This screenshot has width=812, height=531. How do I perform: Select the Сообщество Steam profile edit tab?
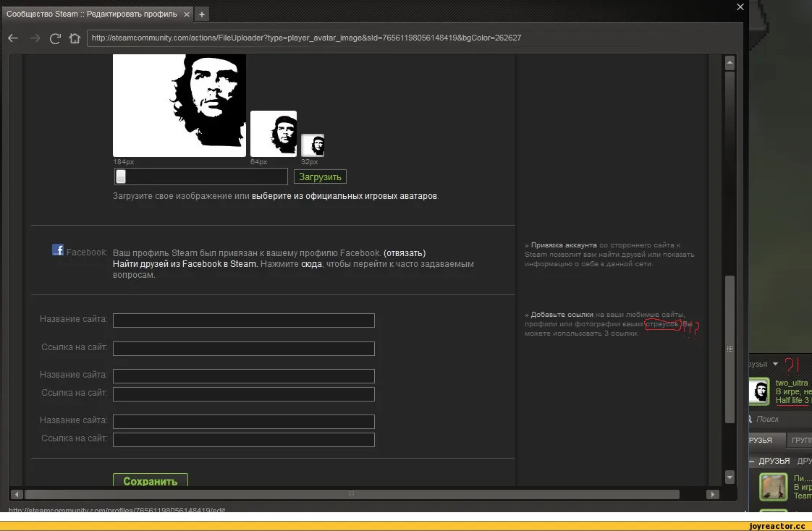[x=98, y=14]
